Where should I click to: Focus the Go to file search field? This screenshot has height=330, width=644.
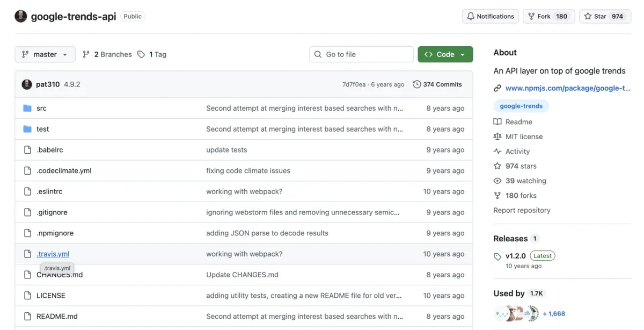[362, 54]
